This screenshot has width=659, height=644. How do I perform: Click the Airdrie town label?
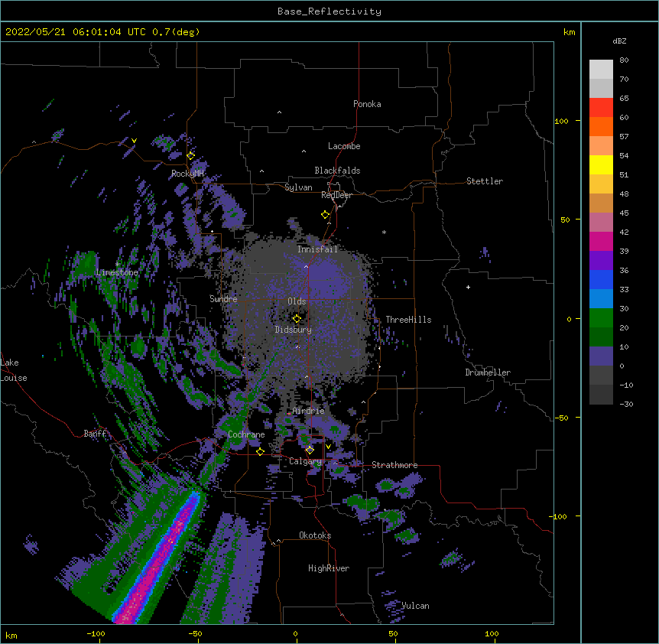click(x=309, y=411)
